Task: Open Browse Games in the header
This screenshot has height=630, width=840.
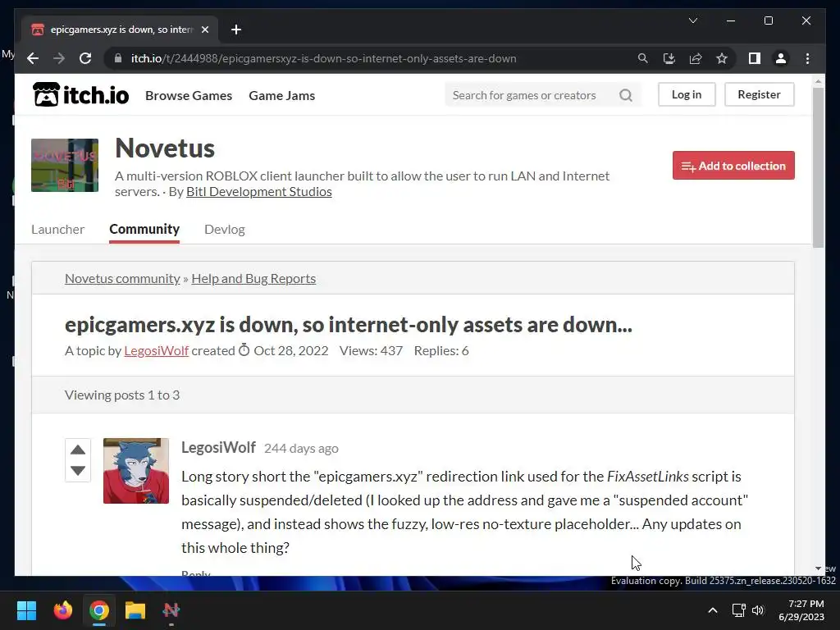Action: pos(189,95)
